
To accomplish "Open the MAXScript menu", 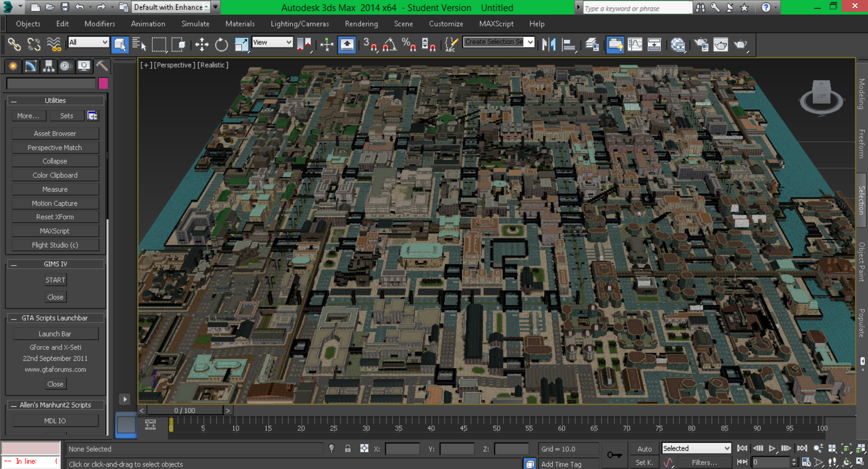I will click(496, 24).
